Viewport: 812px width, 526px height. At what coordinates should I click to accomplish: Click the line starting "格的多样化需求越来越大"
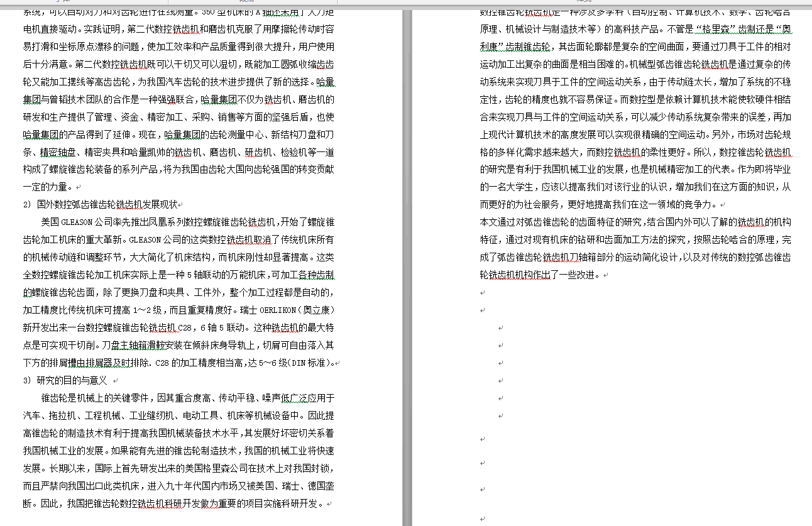635,151
